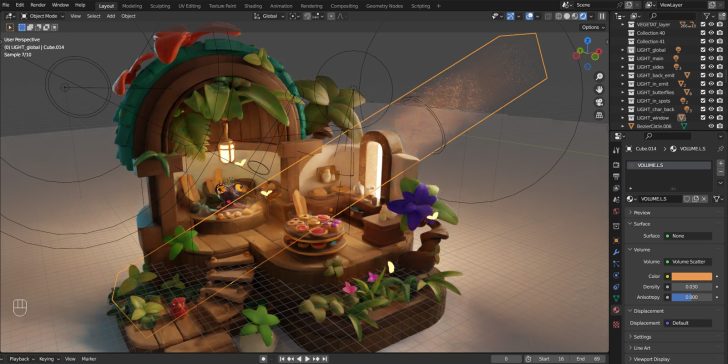Expand the Settings panel in material properties
Image resolution: width=728 pixels, height=364 pixels.
[643, 337]
